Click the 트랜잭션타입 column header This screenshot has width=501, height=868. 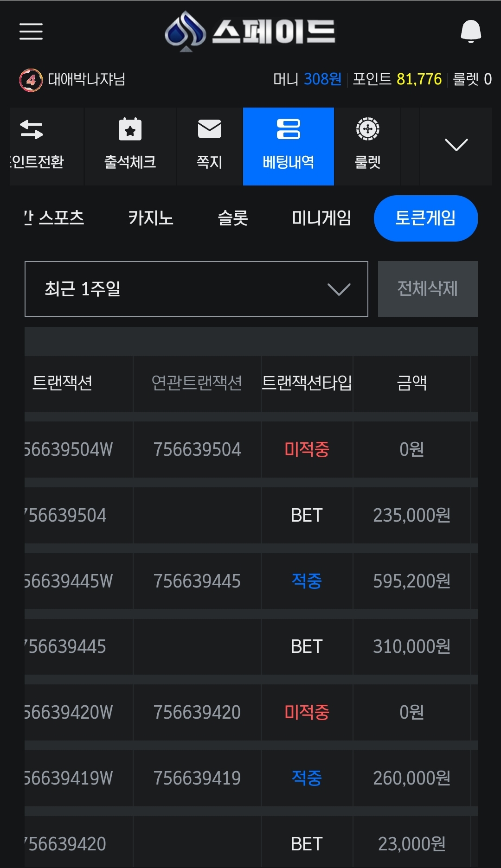point(307,383)
